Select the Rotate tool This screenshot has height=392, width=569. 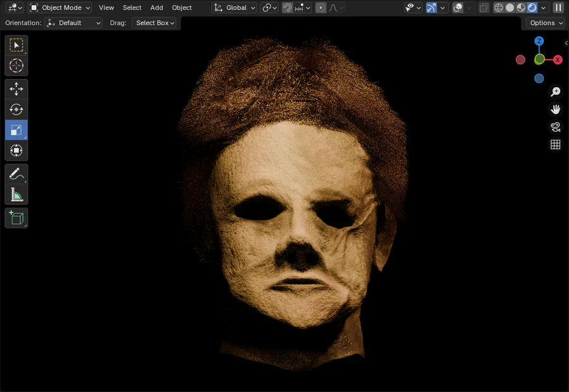click(16, 109)
